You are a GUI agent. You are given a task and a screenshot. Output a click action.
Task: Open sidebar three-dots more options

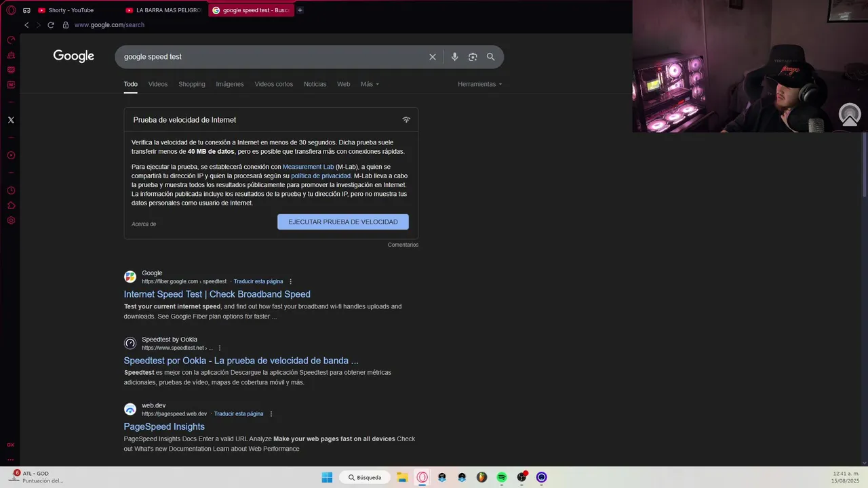click(x=11, y=460)
